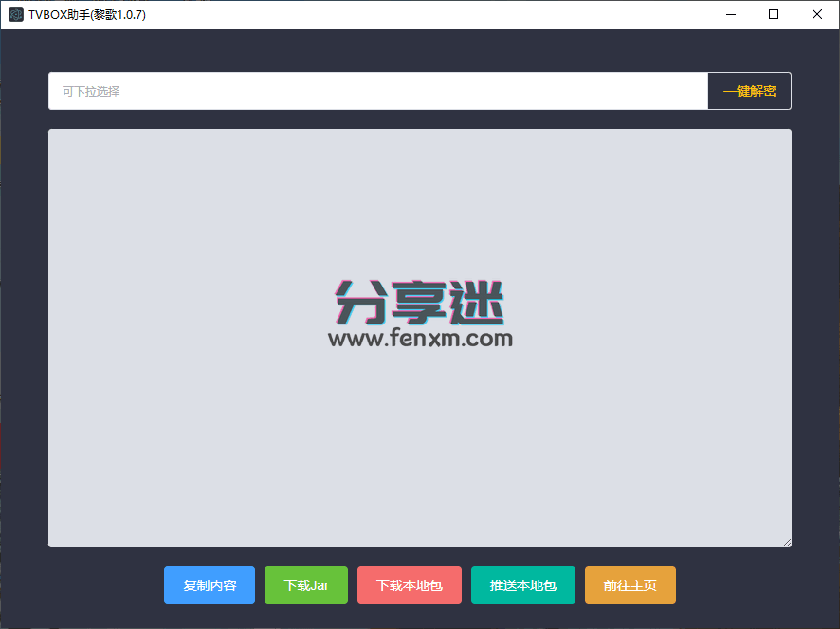This screenshot has width=840, height=629.
Task: Minimize the TVBOX助手 window
Action: click(x=731, y=14)
